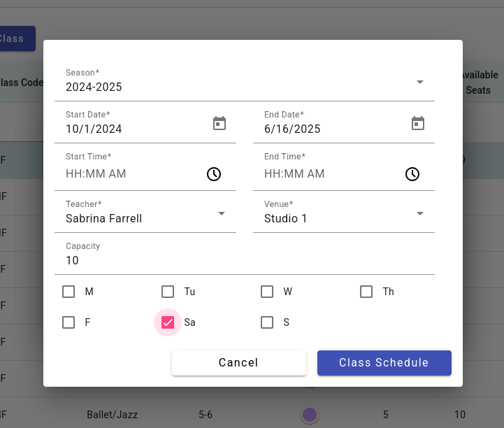Viewport: 504px width, 428px height.
Task: Expand the Season dropdown
Action: [x=420, y=82]
